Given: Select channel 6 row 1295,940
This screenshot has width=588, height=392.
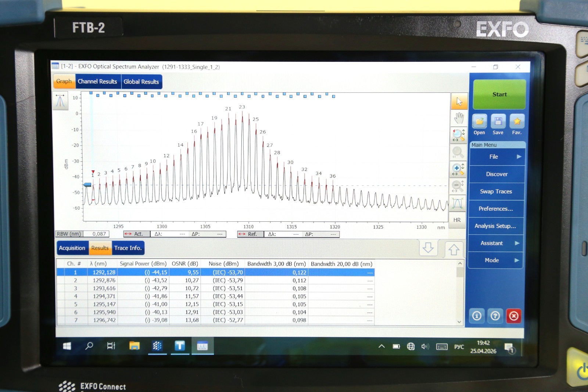Looking at the screenshot, I should pos(215,312).
